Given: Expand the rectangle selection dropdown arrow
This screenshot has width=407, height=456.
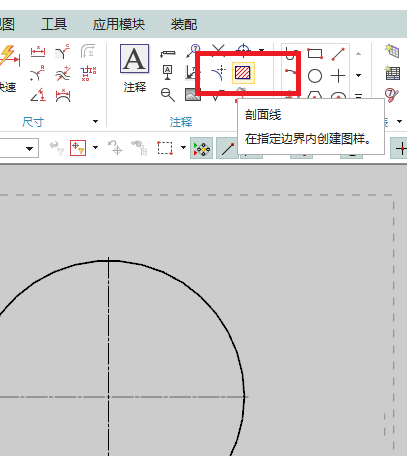Looking at the screenshot, I should pos(183,147).
